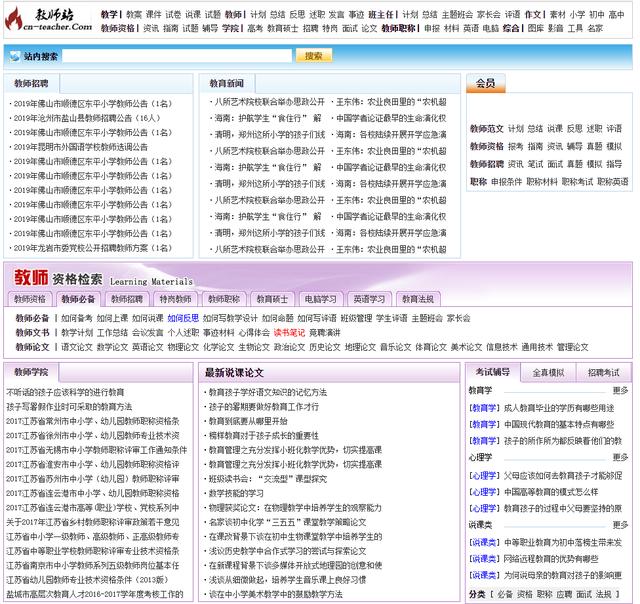
Task: Open 申报条件 in the member panel
Action: point(507,182)
